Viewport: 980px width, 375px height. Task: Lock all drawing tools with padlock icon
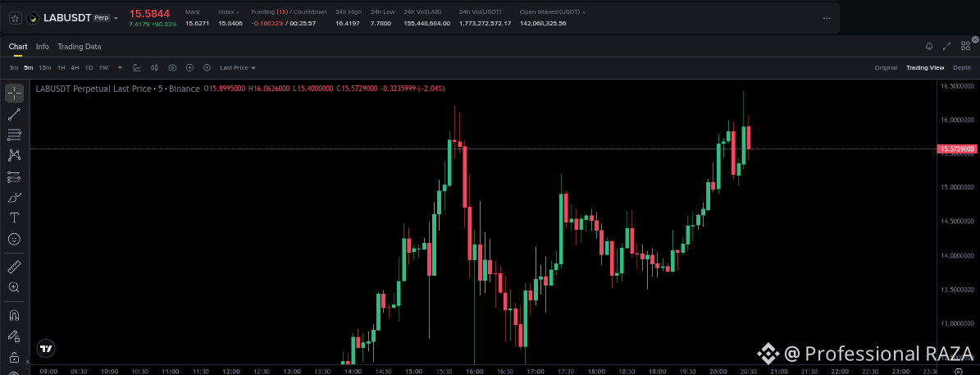15,358
